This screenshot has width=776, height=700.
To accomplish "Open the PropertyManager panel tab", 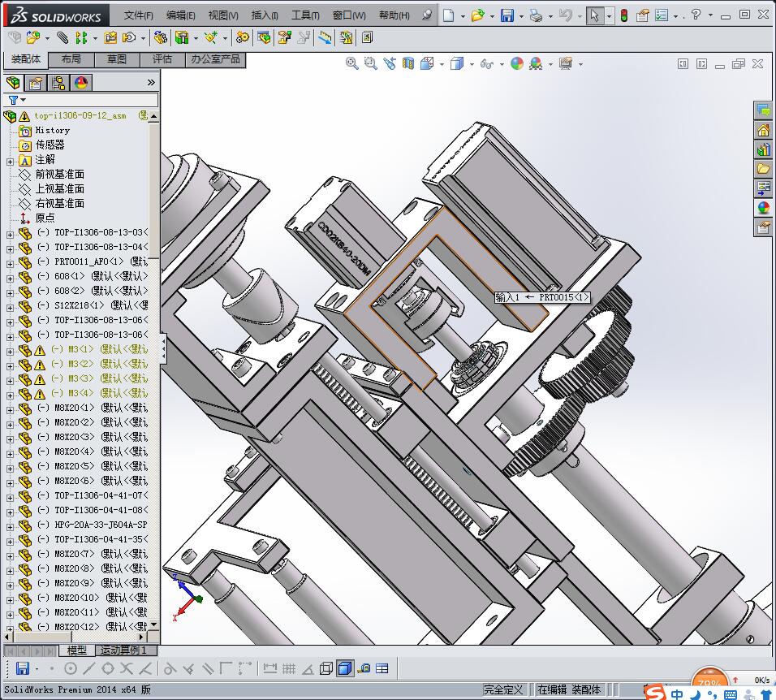I will [x=36, y=83].
